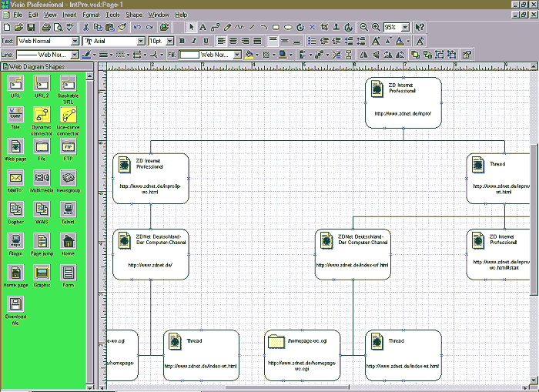Viewport: 539px width, 392px height.
Task: Click the Font color A swatch
Action: click(400, 42)
